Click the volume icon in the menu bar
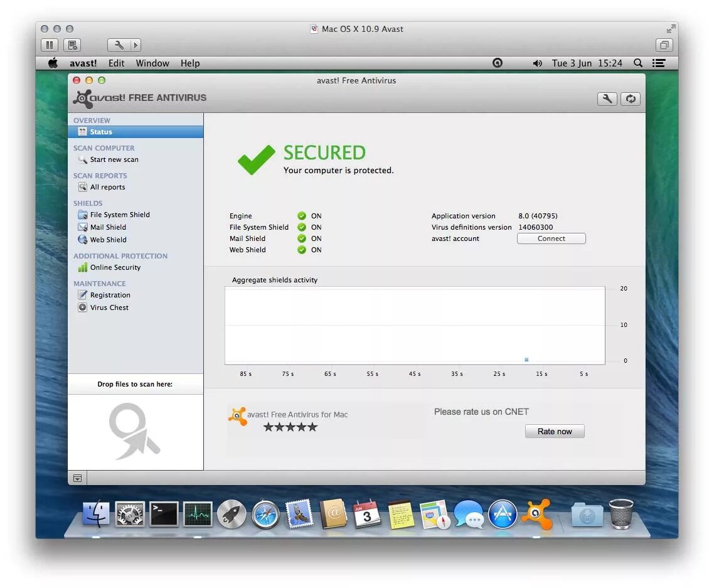This screenshot has height=588, width=714. click(537, 63)
